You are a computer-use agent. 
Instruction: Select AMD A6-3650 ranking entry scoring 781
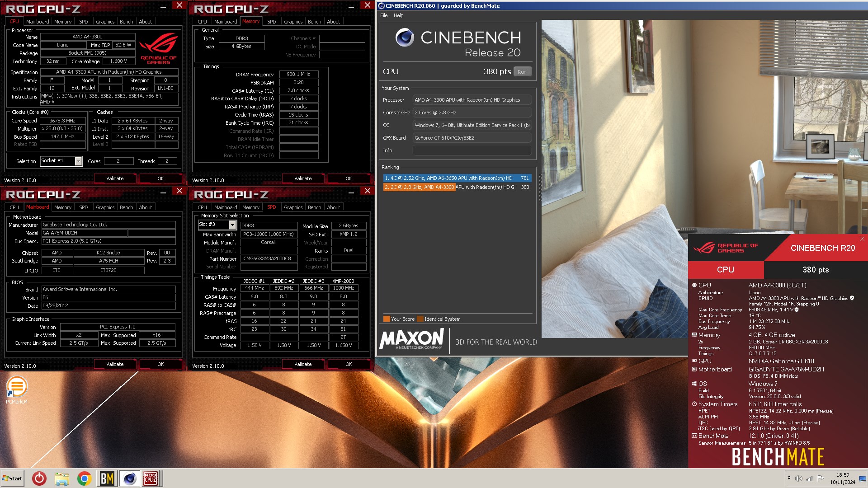pos(457,178)
